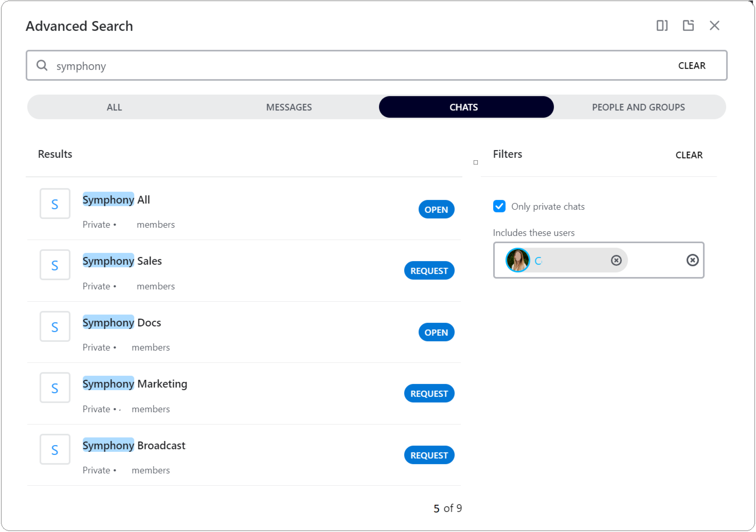Screen dimensions: 756x532
Task: Clear all users in the Includes field
Action: click(693, 260)
